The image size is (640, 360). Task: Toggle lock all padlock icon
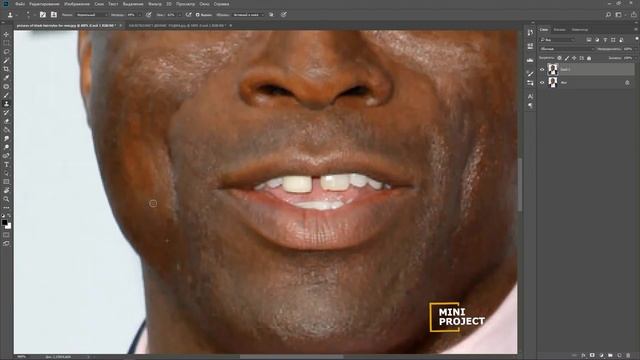point(589,58)
